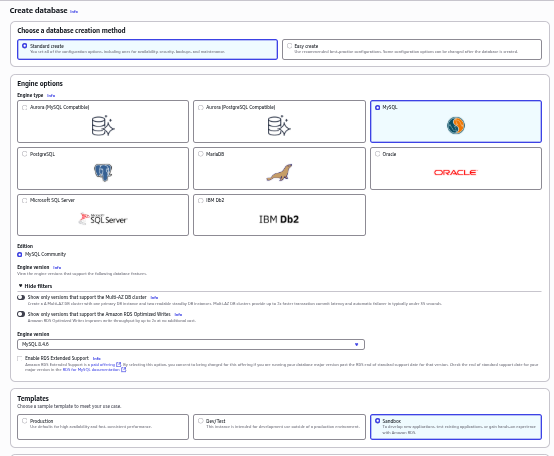Open Info link for RDS Extended Support
The width and height of the screenshot is (554, 456).
(x=96, y=359)
